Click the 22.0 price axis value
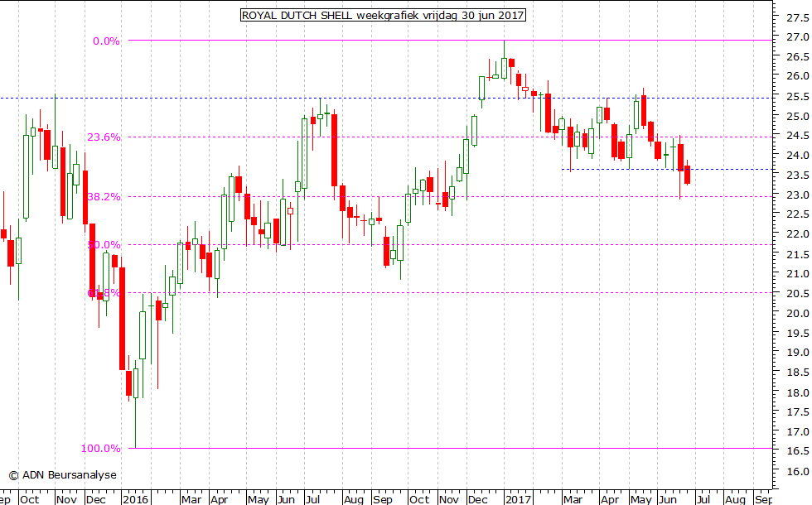 [797, 234]
